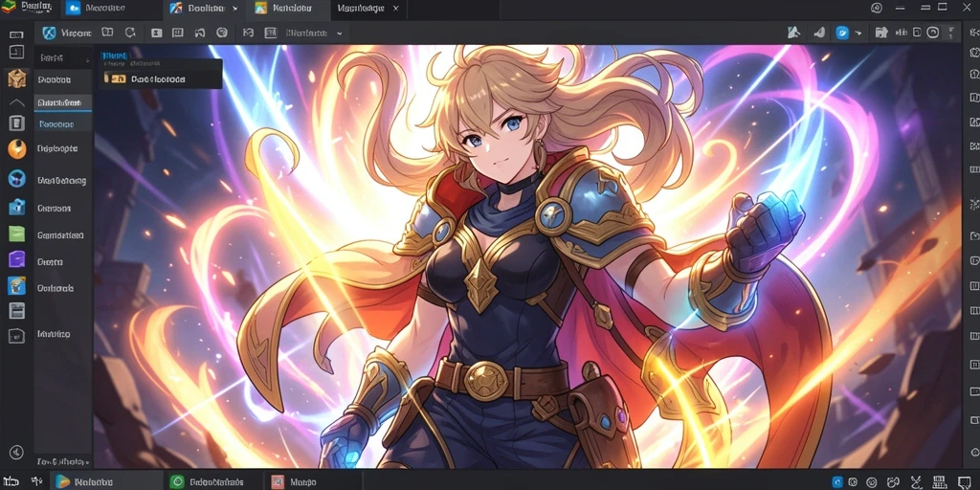Click the blue shield icon in the top toolbar
Screen dimensions: 980x490
[x=49, y=33]
